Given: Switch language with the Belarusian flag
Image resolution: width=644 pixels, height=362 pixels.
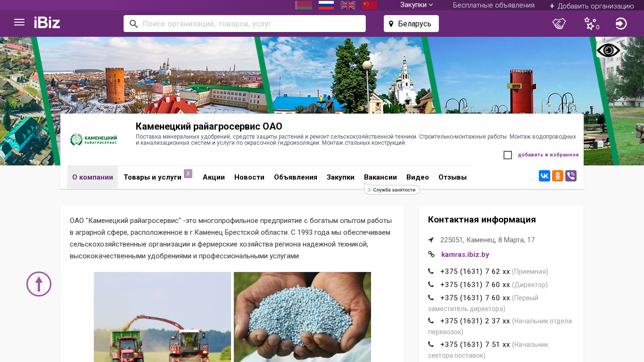Looking at the screenshot, I should point(304,5).
